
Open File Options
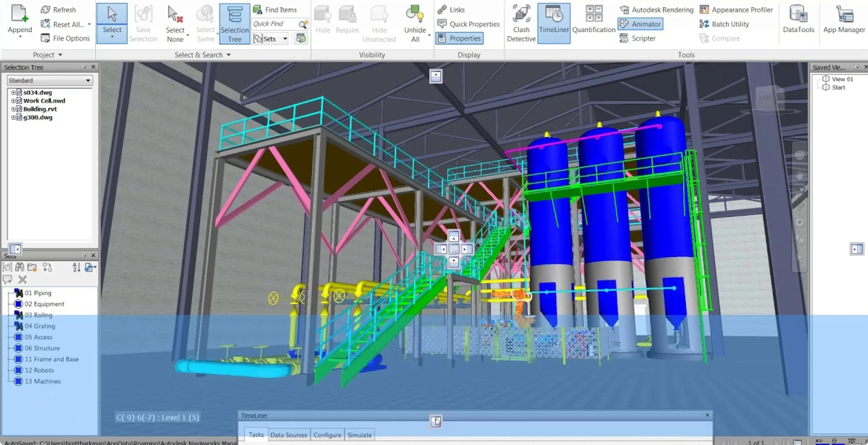(x=65, y=38)
